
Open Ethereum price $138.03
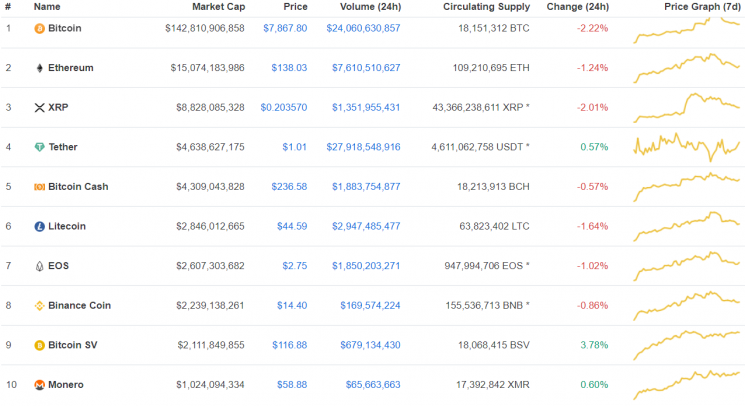tap(289, 68)
